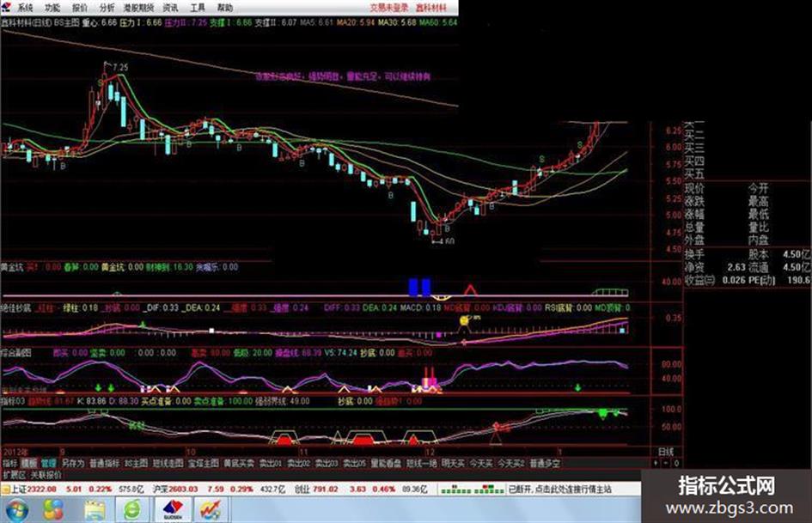Click the app logo icon in the menu bar
The height and width of the screenshot is (523, 812).
pos(6,7)
